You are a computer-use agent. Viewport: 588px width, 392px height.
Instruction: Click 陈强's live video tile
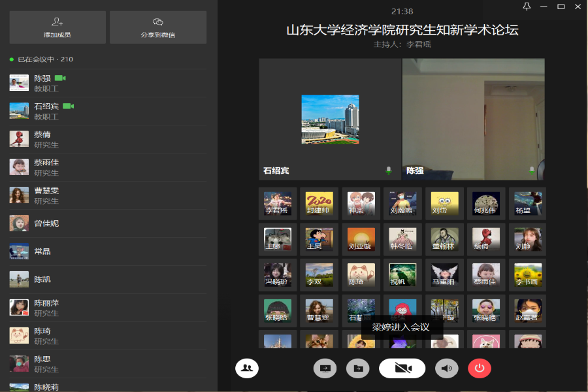pos(473,118)
